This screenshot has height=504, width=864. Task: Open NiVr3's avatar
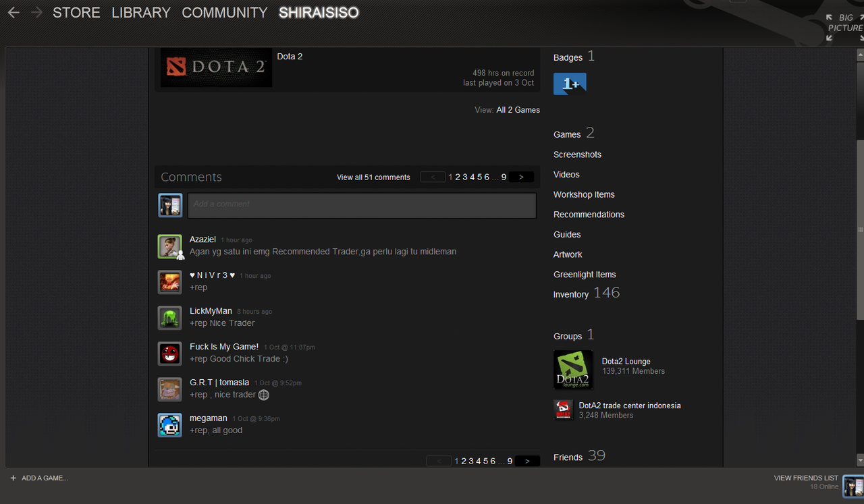[170, 282]
